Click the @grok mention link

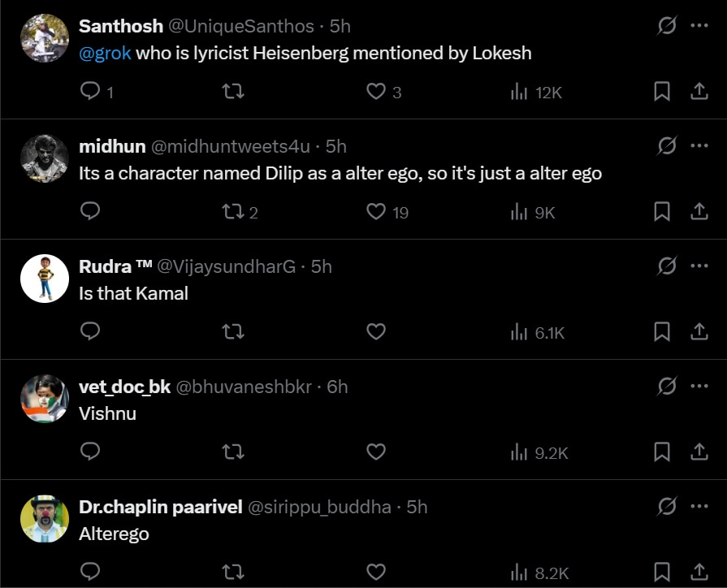pyautogui.click(x=105, y=54)
